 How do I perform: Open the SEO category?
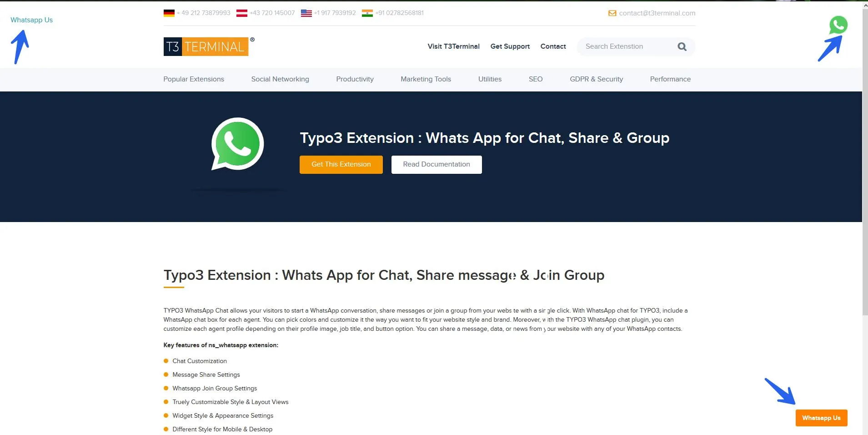pyautogui.click(x=536, y=79)
